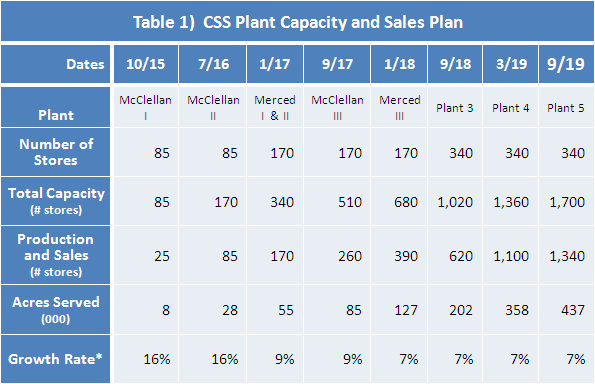
Task: Click the table title CSS Plant Capacity
Action: click(298, 21)
